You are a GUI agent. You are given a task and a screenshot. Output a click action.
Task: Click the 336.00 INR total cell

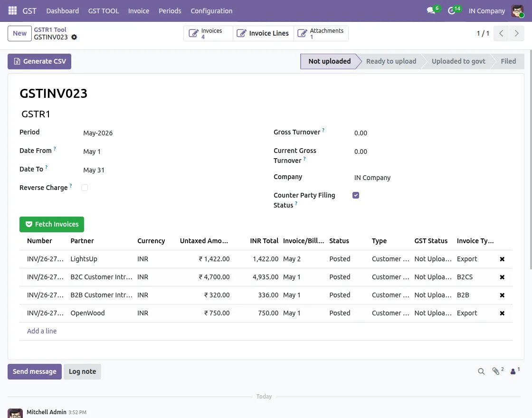point(268,295)
